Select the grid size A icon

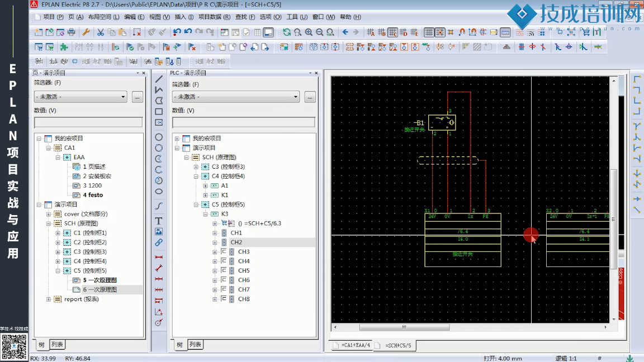click(371, 32)
